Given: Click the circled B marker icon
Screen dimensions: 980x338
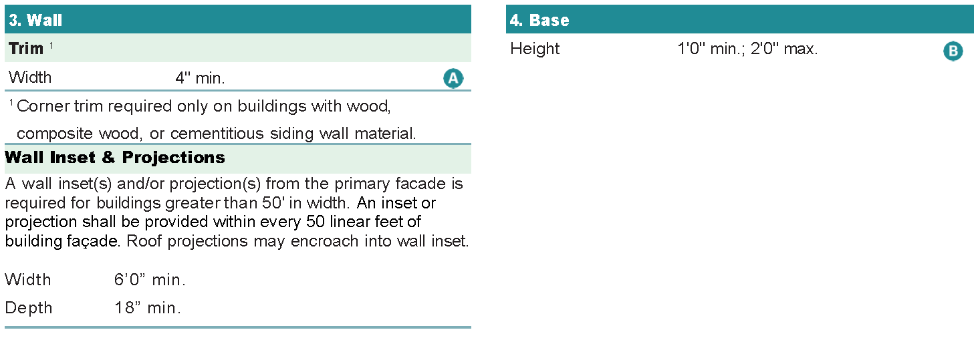Looking at the screenshot, I should [x=953, y=51].
